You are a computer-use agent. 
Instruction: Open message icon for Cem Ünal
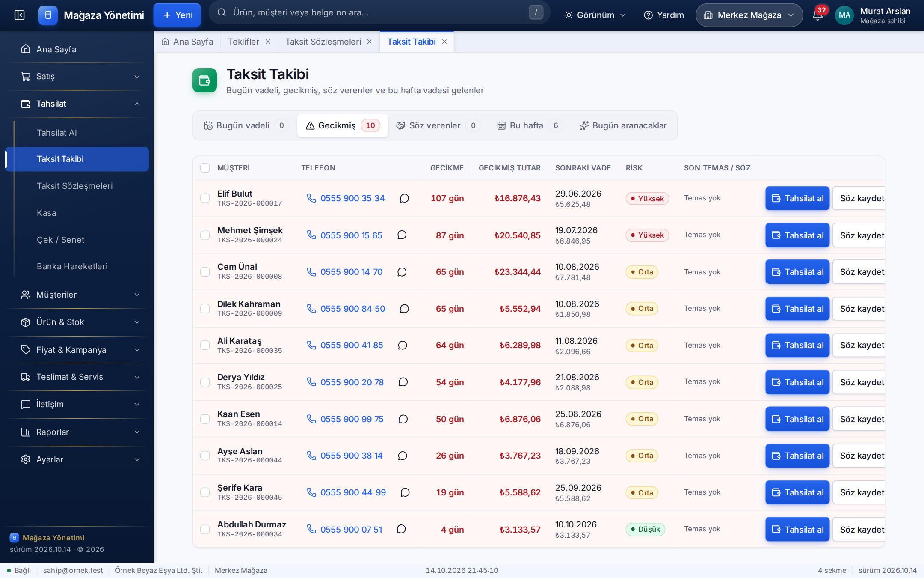(402, 272)
